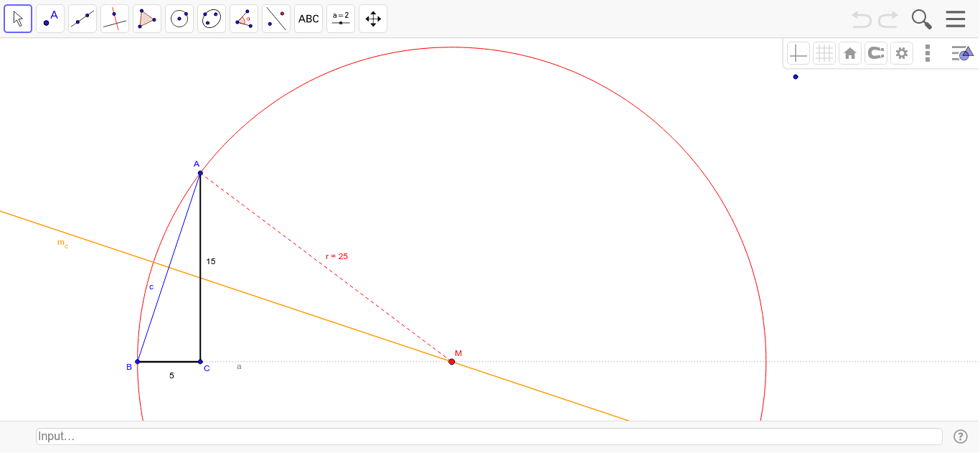The height and width of the screenshot is (453, 980).
Task: Click the blue hypotenuse label c
Action: pos(151,286)
